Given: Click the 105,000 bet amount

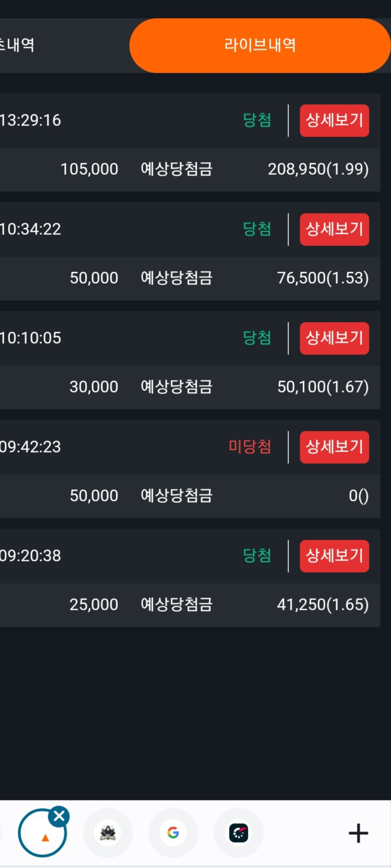Looking at the screenshot, I should [x=89, y=169].
